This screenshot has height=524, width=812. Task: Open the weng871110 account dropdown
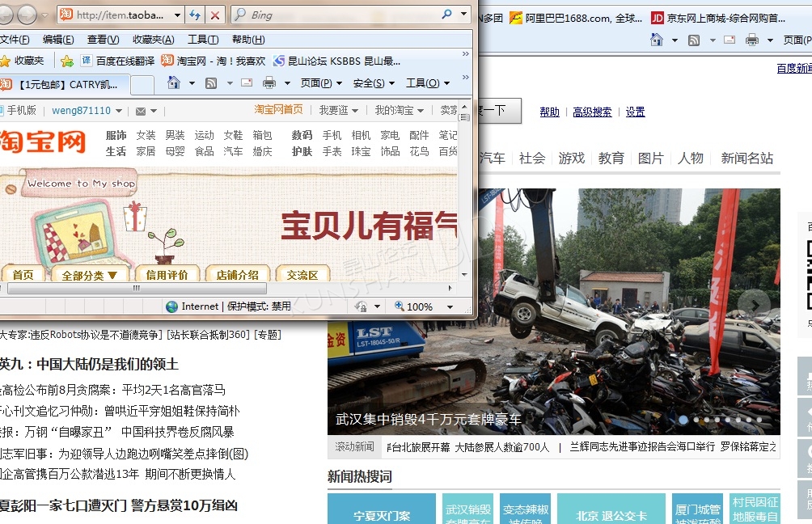click(x=119, y=111)
